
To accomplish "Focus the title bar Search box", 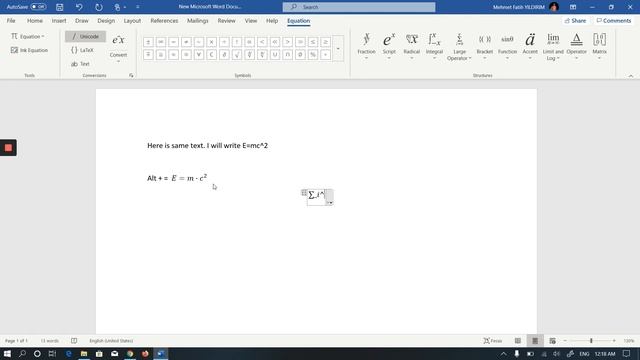I will click(x=359, y=7).
